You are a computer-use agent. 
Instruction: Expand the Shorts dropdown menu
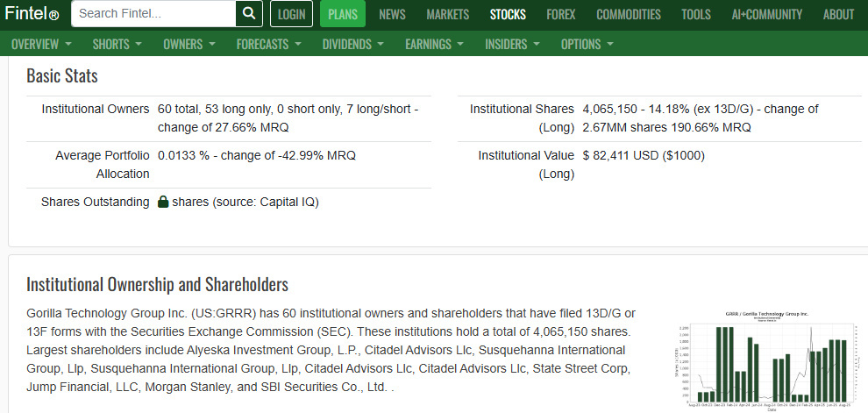coord(117,44)
